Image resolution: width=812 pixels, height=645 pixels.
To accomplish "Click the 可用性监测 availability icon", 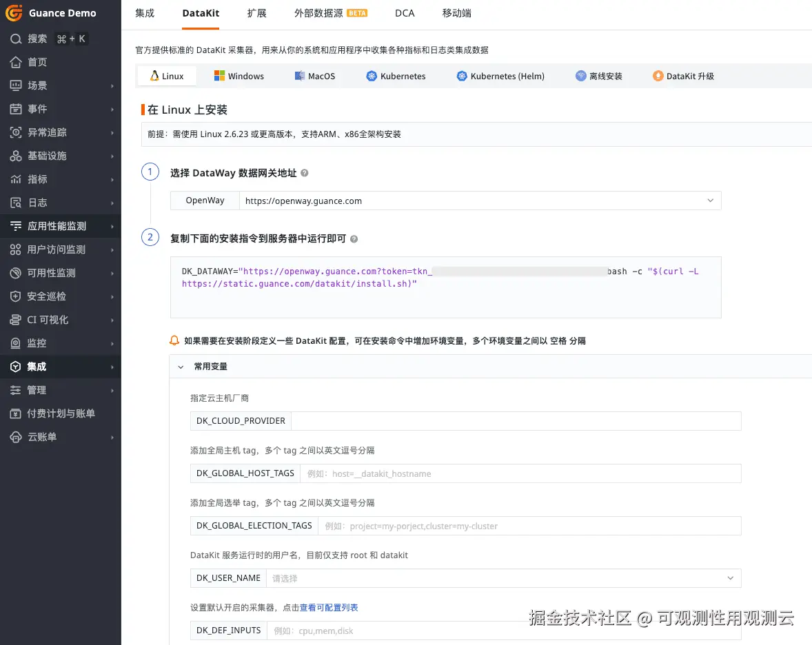I will pyautogui.click(x=16, y=273).
